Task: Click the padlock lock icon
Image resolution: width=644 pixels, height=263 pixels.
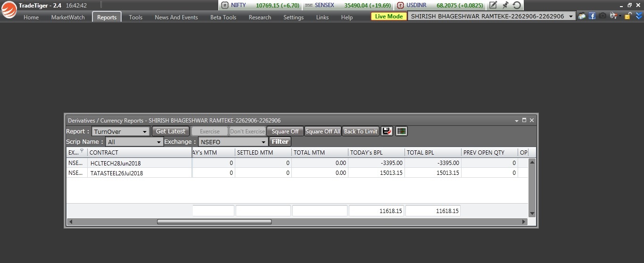Action: click(627, 16)
